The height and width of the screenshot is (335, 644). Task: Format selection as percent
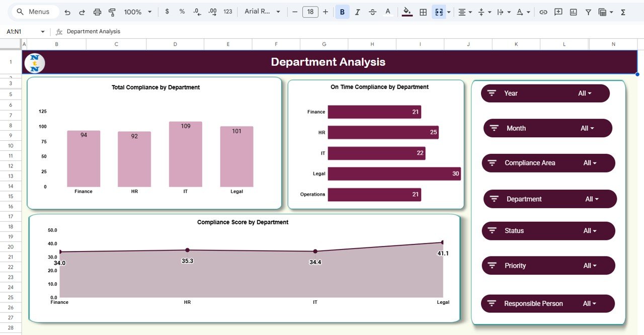click(x=182, y=12)
